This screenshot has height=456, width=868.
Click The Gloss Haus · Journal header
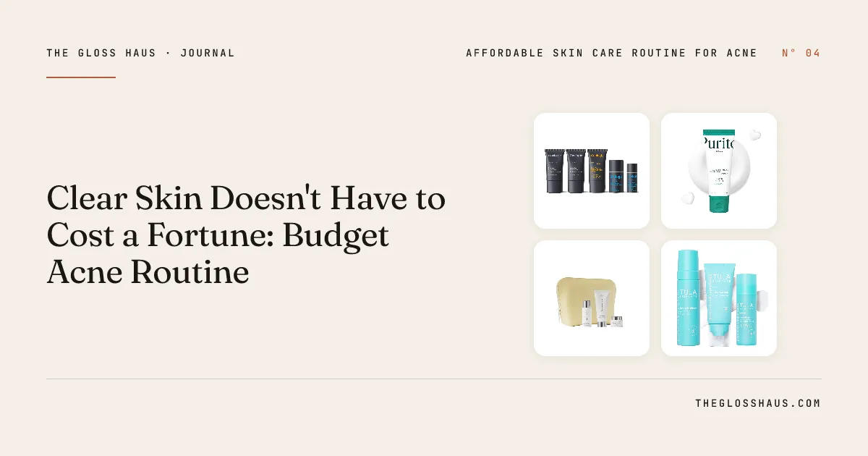pyautogui.click(x=140, y=53)
